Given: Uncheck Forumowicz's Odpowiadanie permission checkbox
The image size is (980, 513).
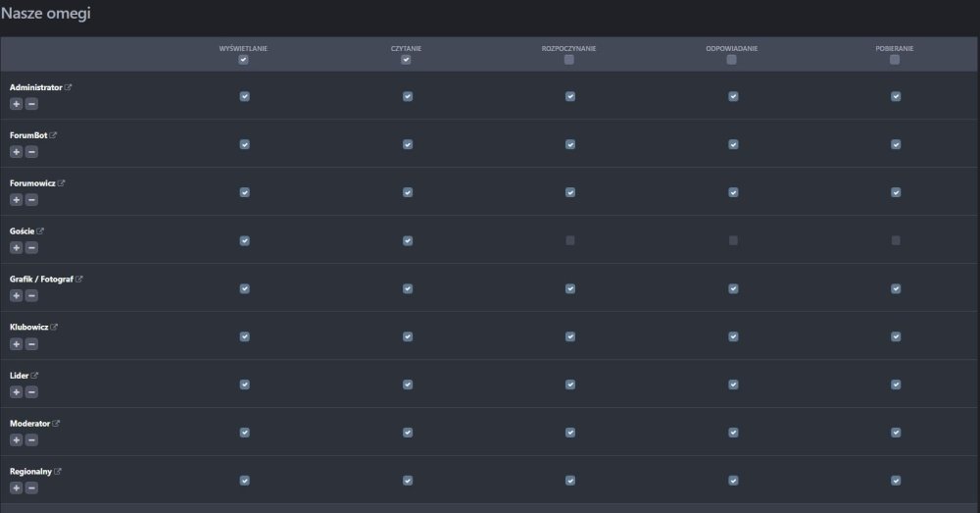Looking at the screenshot, I should (x=733, y=192).
